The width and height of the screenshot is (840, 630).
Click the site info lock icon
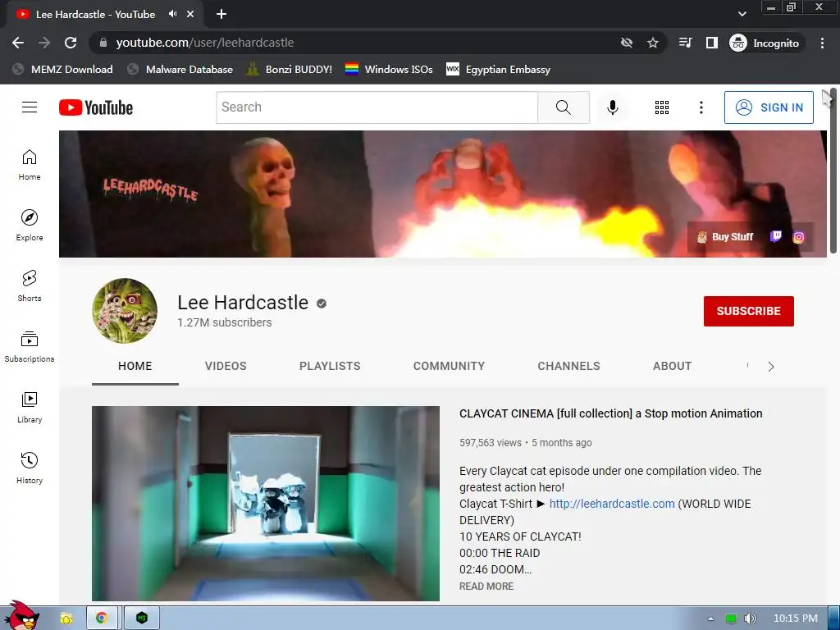pyautogui.click(x=103, y=43)
